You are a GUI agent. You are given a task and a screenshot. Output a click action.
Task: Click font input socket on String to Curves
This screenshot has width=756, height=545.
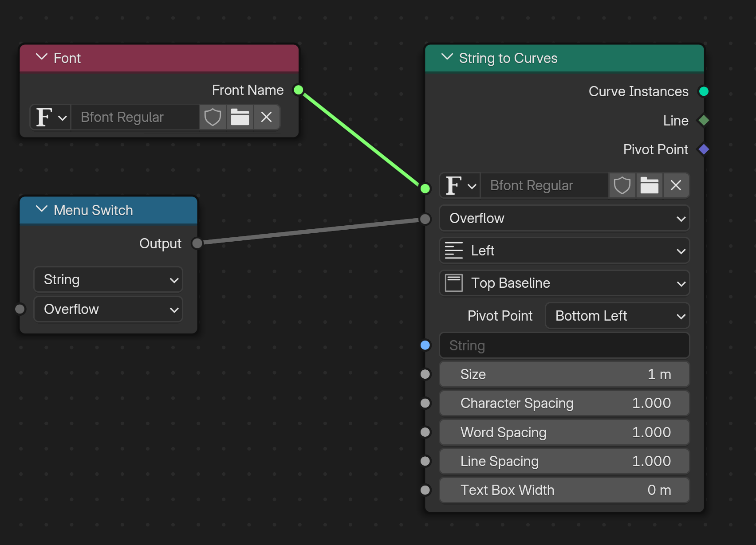tap(425, 188)
